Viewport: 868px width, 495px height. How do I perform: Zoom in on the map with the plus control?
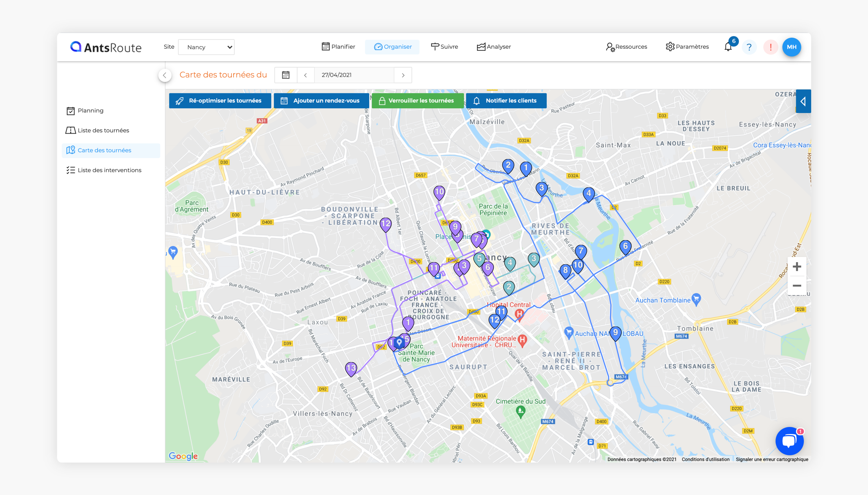pyautogui.click(x=798, y=266)
